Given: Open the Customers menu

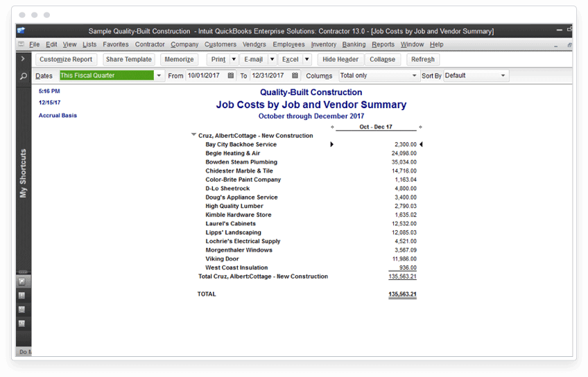Looking at the screenshot, I should pyautogui.click(x=220, y=44).
